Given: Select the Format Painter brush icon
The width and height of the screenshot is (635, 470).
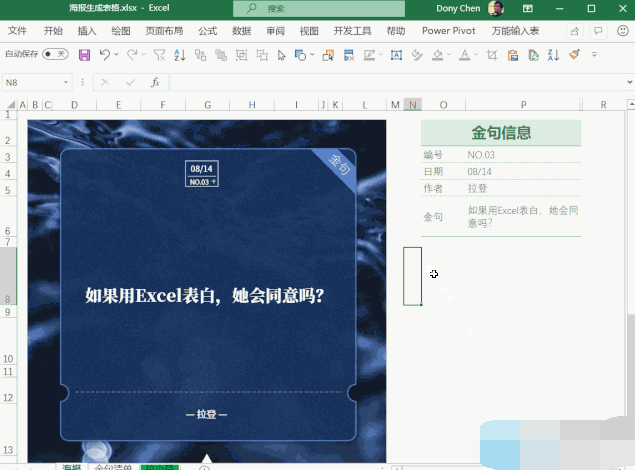Looking at the screenshot, I should (574, 54).
